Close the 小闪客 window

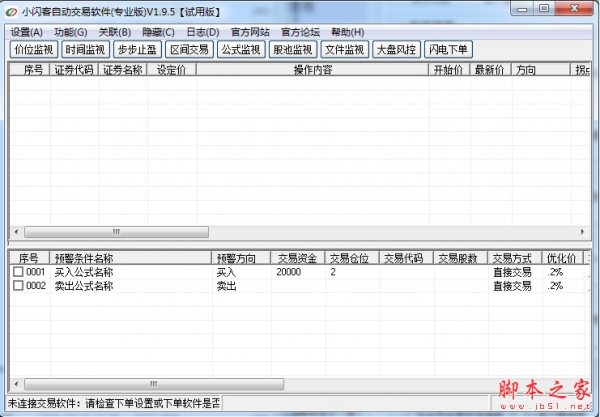click(x=574, y=8)
